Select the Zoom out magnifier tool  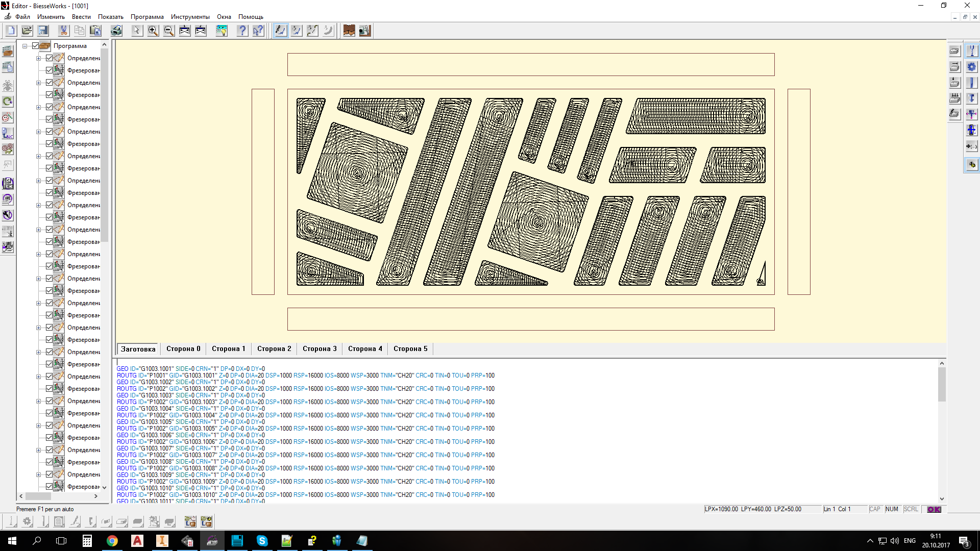tap(169, 31)
